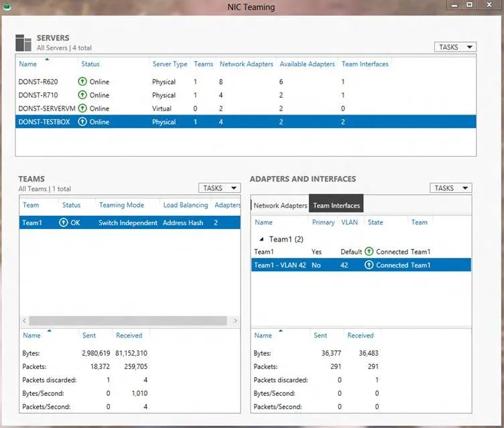The image size is (504, 428).
Task: Sort servers by Available Adapters column
Action: [x=307, y=64]
